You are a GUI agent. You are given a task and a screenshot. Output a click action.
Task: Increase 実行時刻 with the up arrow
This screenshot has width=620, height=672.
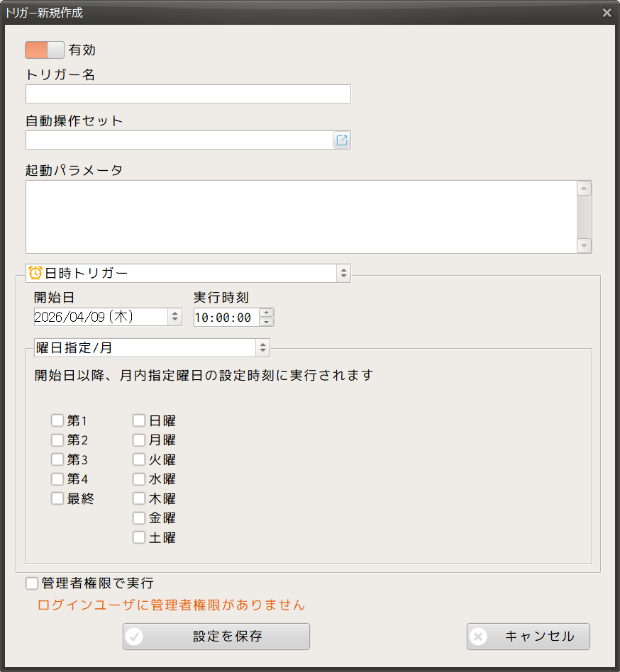(x=266, y=313)
